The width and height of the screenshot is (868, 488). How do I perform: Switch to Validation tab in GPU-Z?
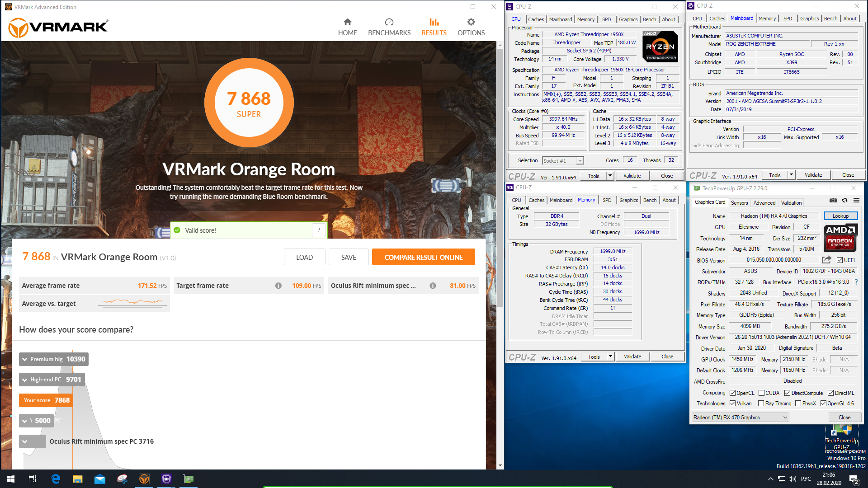791,203
